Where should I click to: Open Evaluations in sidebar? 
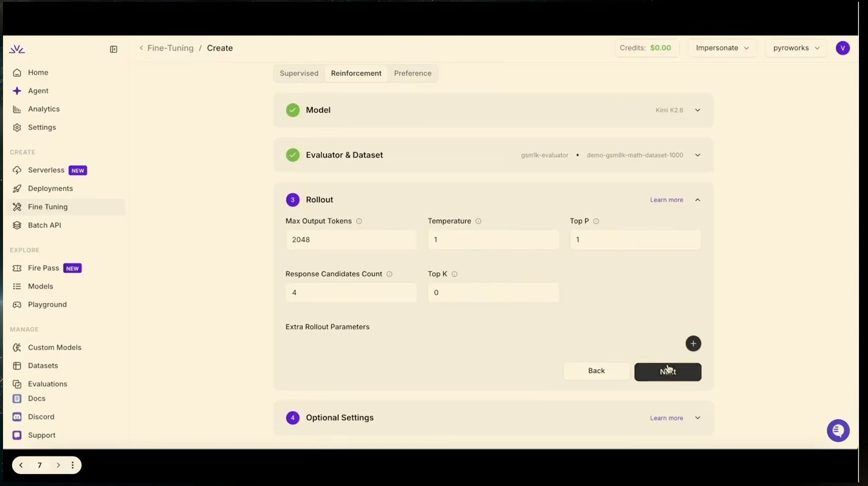pos(48,384)
